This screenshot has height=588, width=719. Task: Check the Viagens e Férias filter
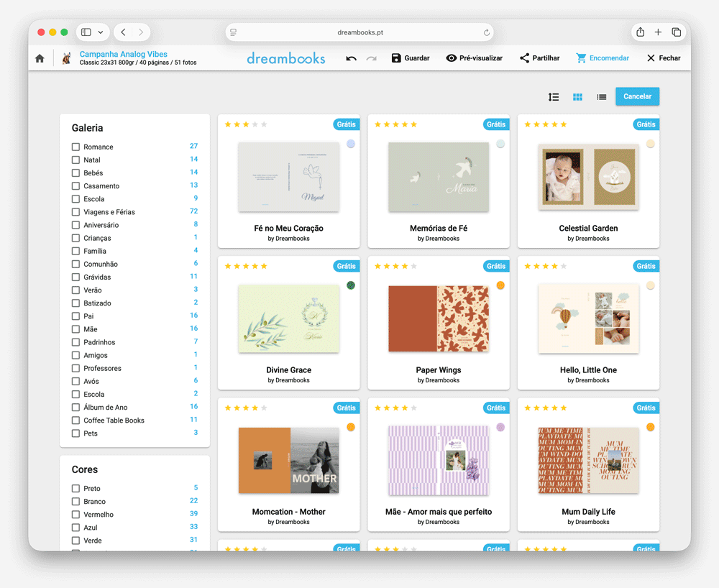tap(75, 212)
